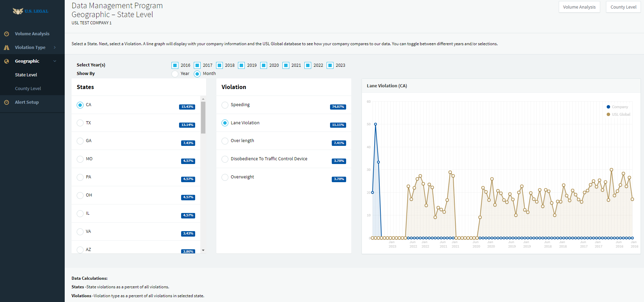Select Show By Year radio button
644x302 pixels.
click(175, 74)
